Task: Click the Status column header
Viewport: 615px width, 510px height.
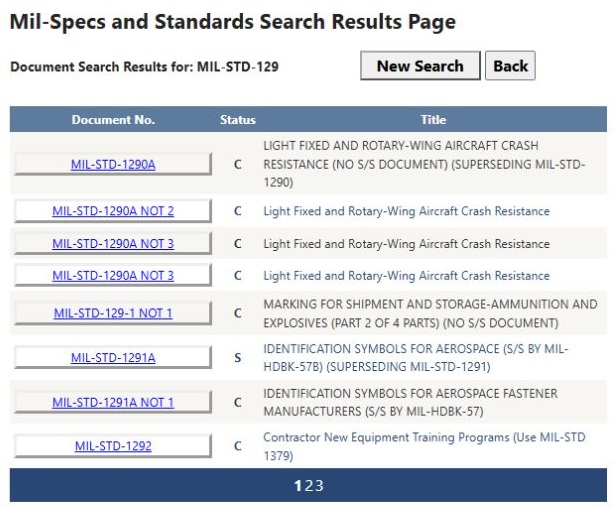Action: (x=238, y=120)
